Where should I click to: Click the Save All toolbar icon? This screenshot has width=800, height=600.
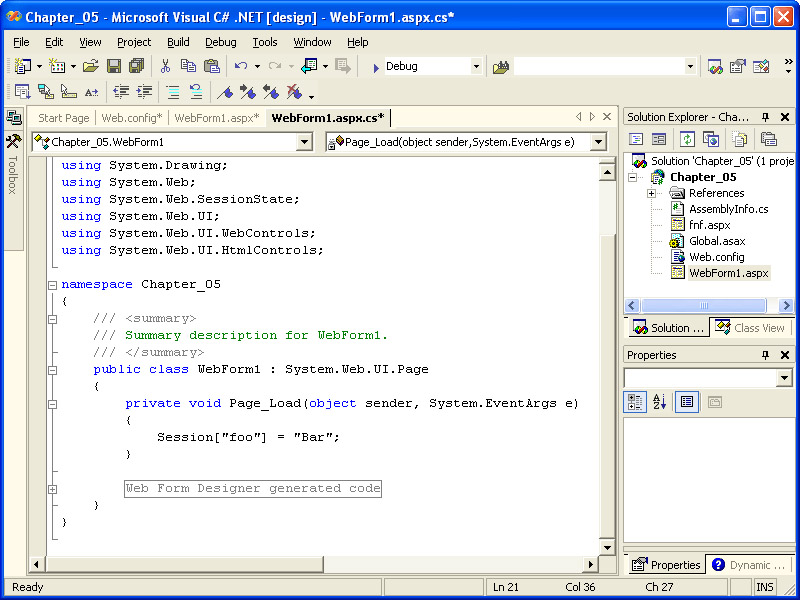pos(136,66)
